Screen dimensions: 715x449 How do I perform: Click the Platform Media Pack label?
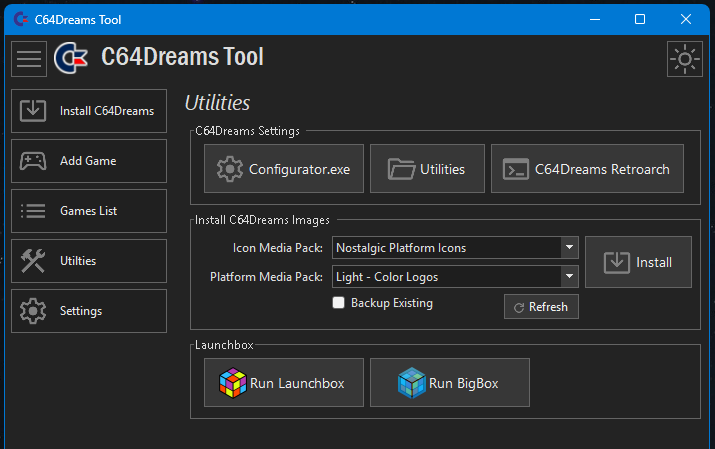point(266,277)
